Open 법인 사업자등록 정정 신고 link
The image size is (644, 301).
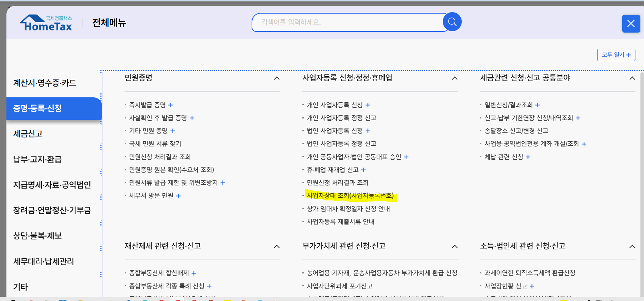pos(341,144)
